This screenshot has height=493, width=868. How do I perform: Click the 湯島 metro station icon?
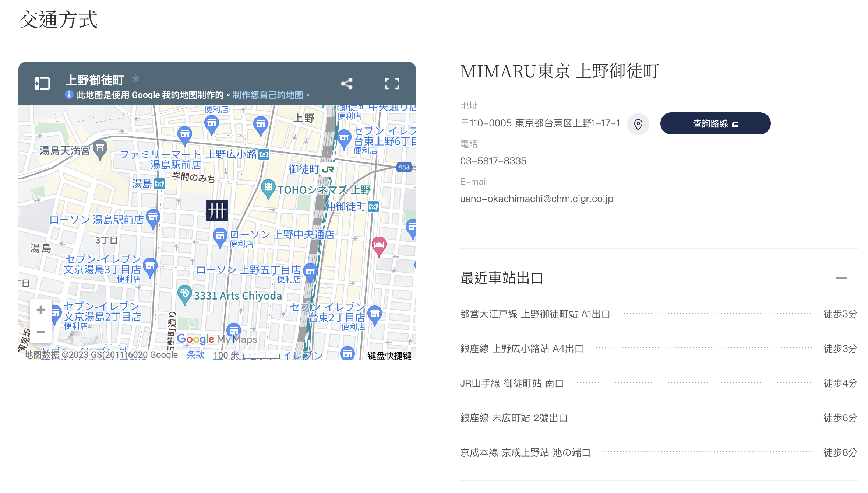(x=159, y=184)
